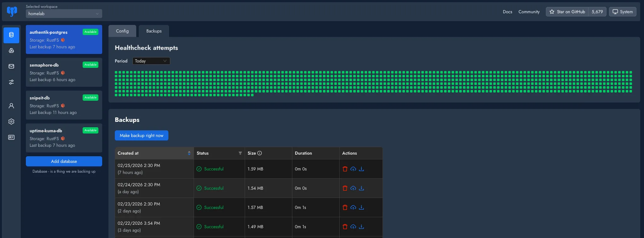Click the Add database button

point(64,161)
